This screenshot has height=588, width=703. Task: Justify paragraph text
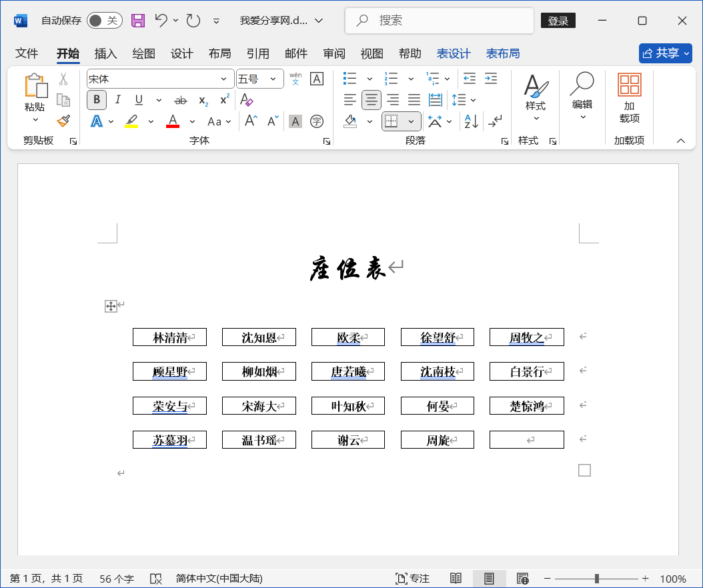point(414,99)
